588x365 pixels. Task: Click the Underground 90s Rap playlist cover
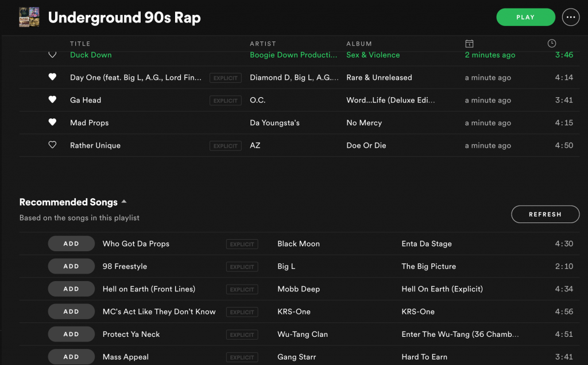point(29,17)
